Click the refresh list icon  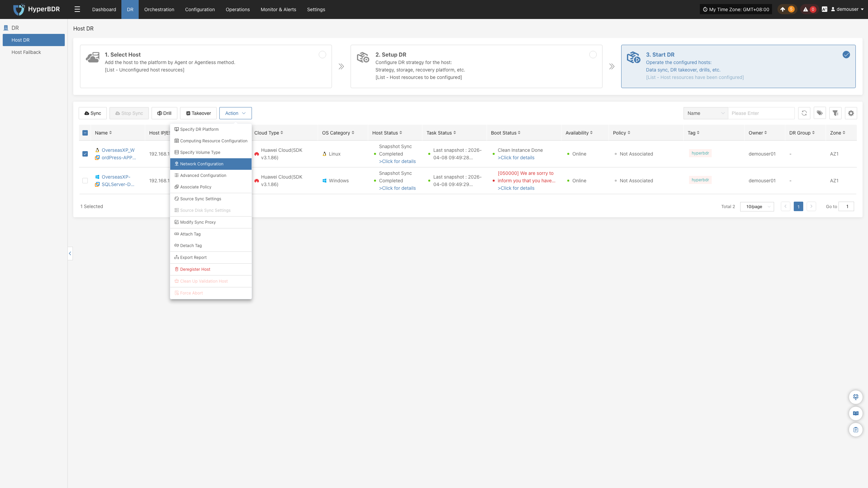[804, 113]
